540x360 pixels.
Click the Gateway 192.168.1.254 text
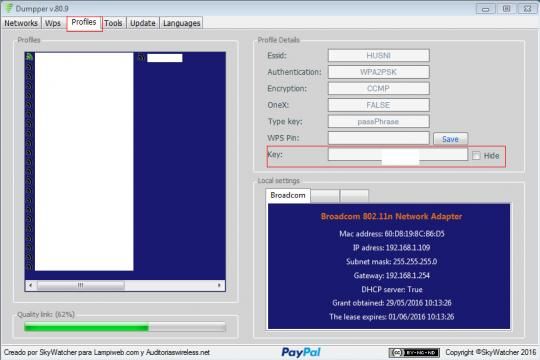coord(392,276)
